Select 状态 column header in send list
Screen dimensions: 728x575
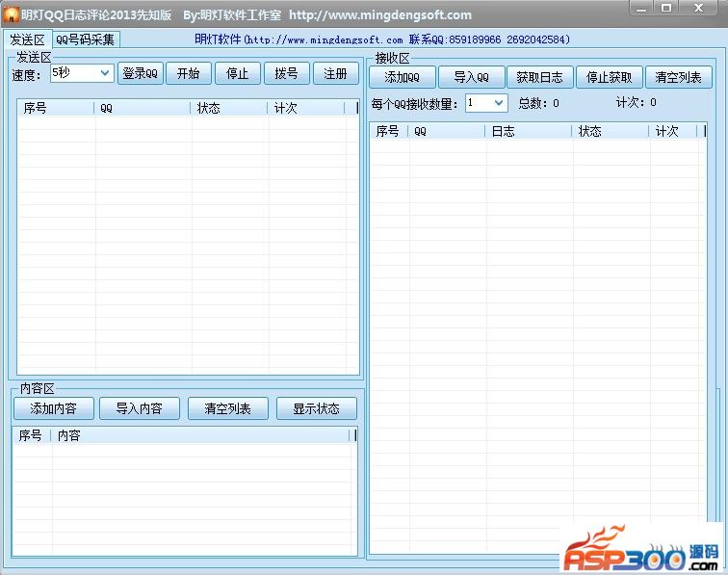pos(229,108)
